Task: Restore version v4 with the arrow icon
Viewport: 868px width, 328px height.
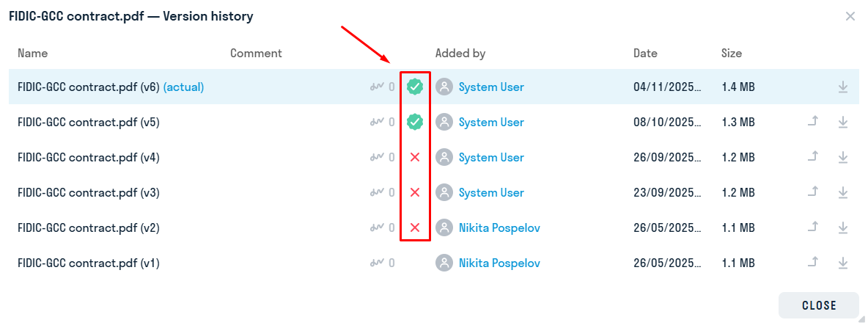Action: tap(812, 157)
